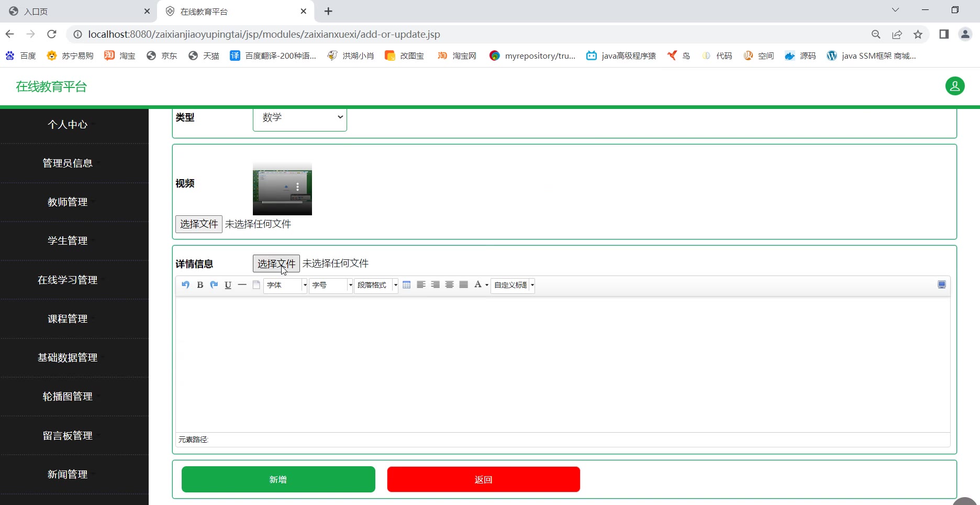Open 在线学习管理 in the sidebar
Image resolution: width=980 pixels, height=505 pixels.
coord(68,280)
